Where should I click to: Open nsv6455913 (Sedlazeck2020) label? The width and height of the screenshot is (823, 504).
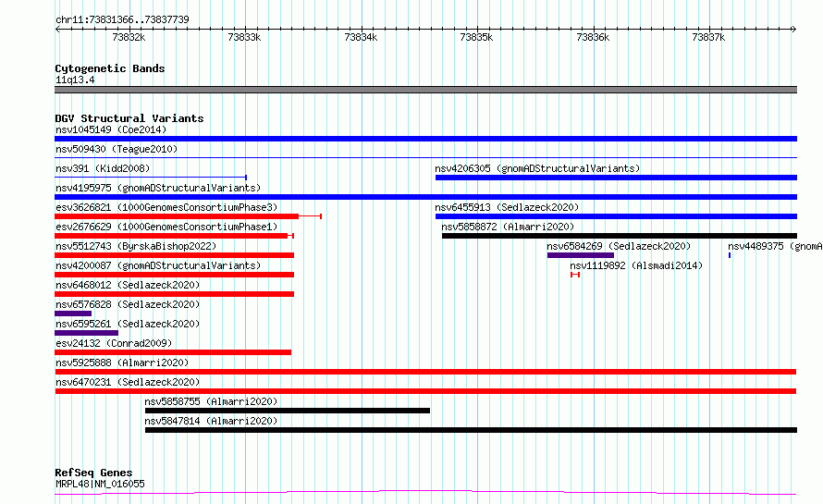[x=507, y=207]
